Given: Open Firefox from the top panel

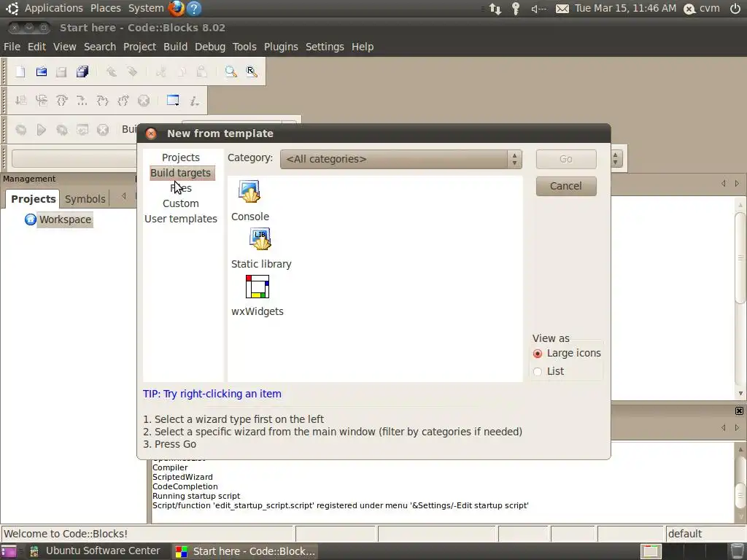Looking at the screenshot, I should (177, 8).
